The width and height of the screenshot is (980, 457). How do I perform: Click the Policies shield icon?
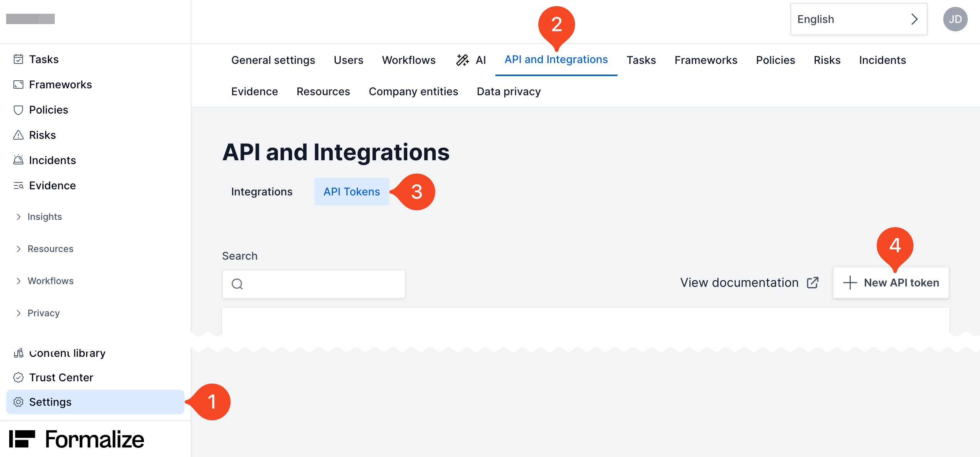[18, 110]
